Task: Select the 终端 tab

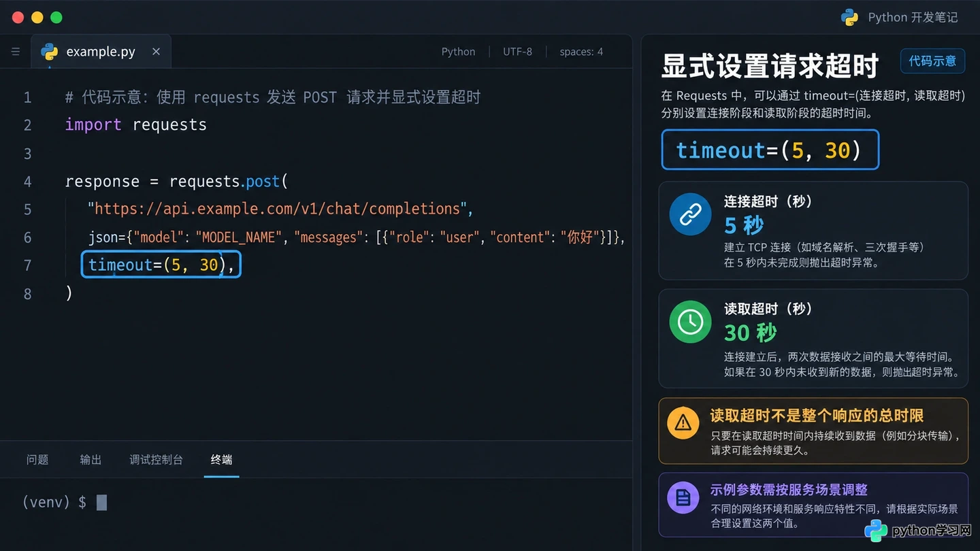Action: pyautogui.click(x=222, y=460)
